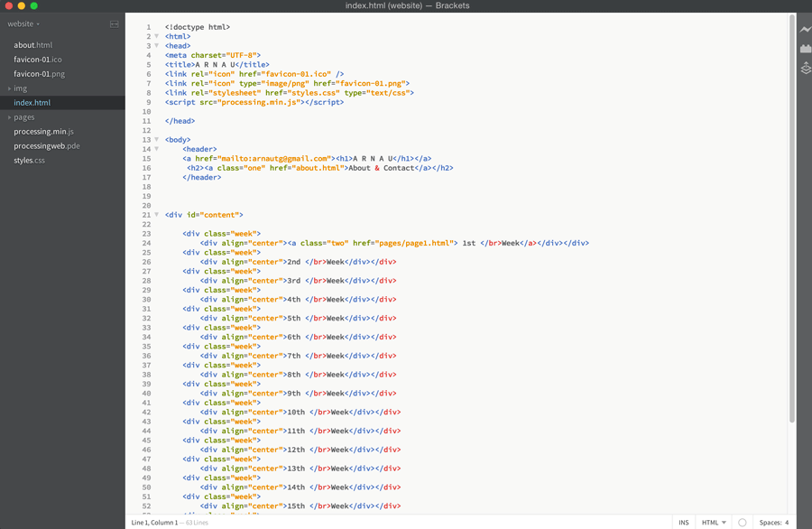Screen dimensions: 812x529
Task: Expand the img folder
Action: pos(9,88)
